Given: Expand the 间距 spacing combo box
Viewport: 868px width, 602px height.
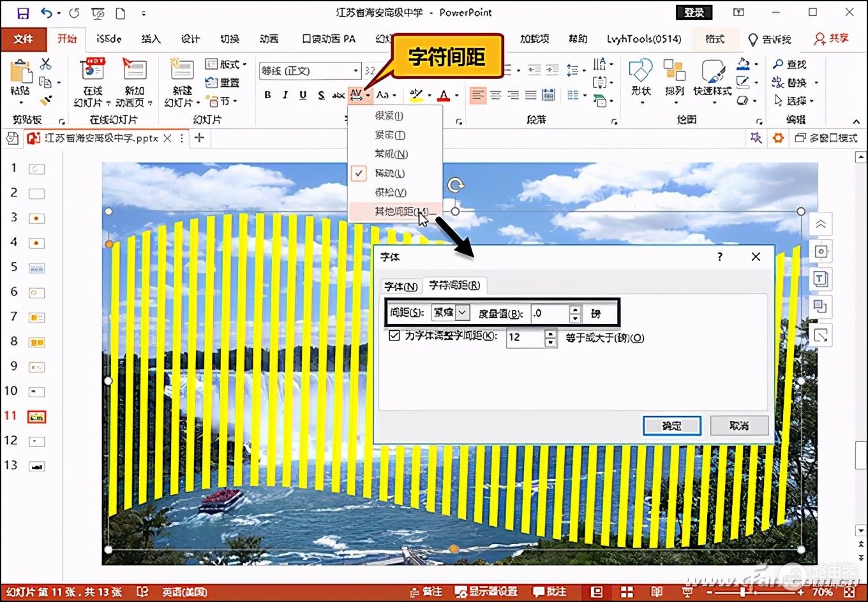Looking at the screenshot, I should pos(463,312).
